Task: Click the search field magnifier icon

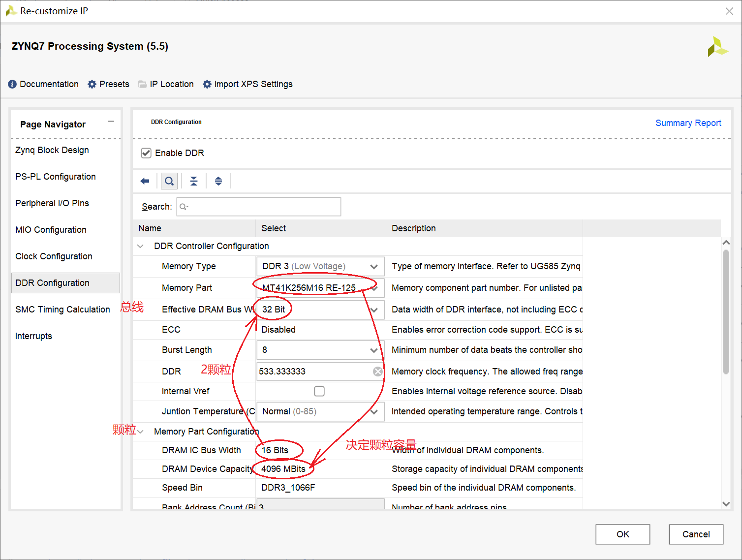Action: coord(184,207)
